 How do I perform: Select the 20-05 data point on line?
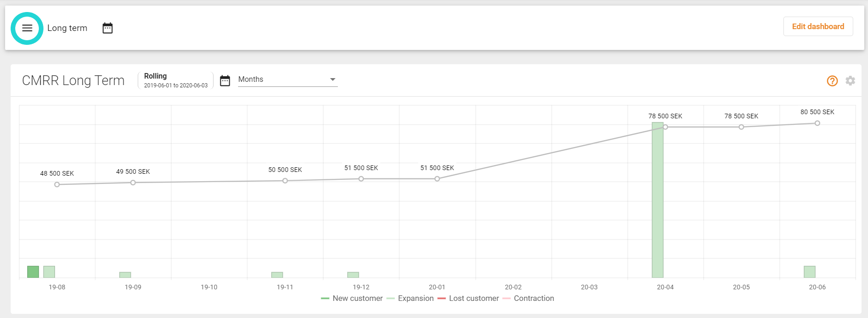click(x=741, y=127)
